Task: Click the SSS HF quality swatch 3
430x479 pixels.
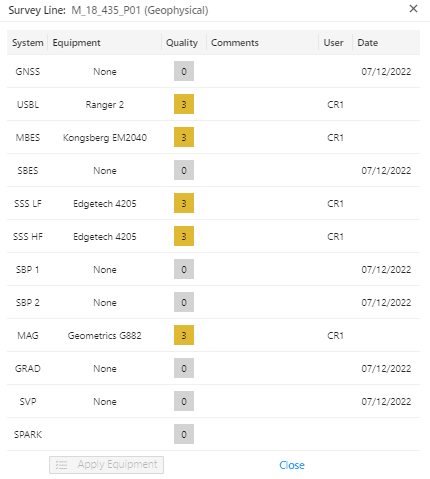Action: pyautogui.click(x=184, y=236)
